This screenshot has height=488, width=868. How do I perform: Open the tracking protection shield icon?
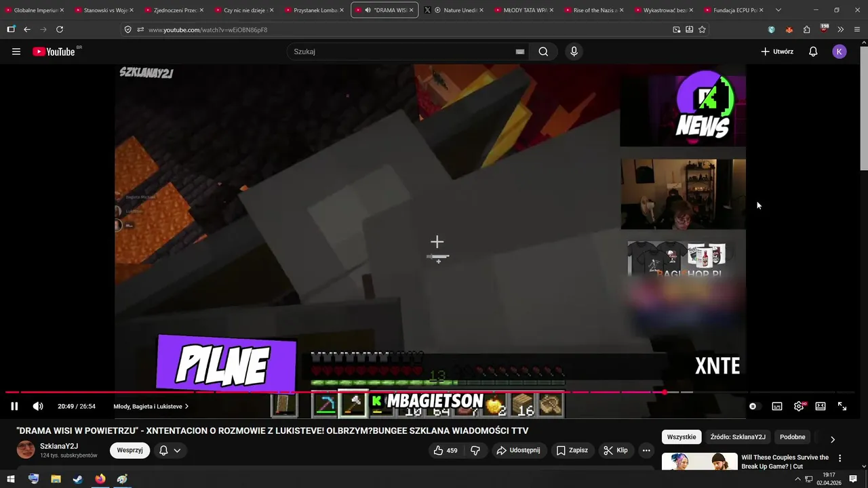[127, 30]
